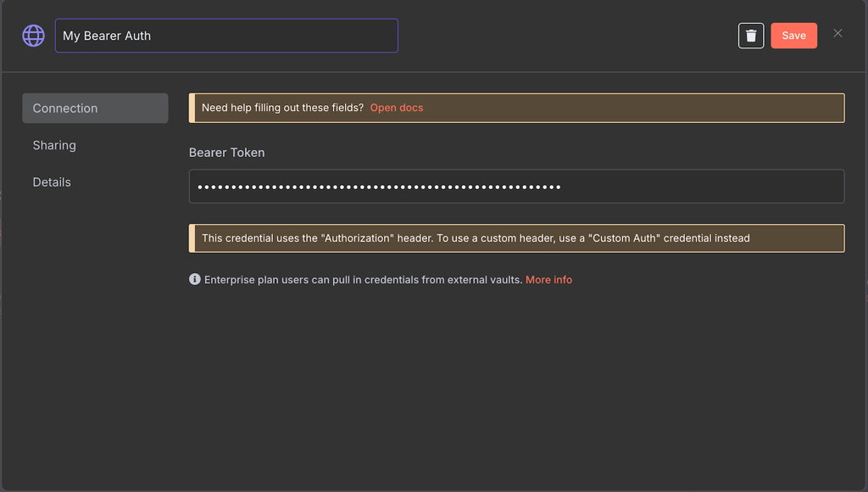Viewport: 868px width, 492px height.
Task: Follow the Open docs link
Action: (397, 108)
